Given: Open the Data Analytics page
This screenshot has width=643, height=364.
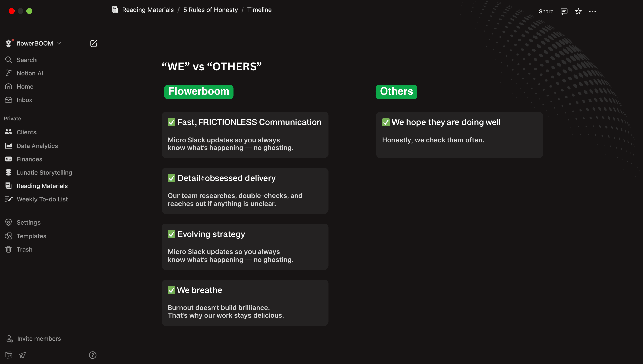Looking at the screenshot, I should (x=37, y=146).
